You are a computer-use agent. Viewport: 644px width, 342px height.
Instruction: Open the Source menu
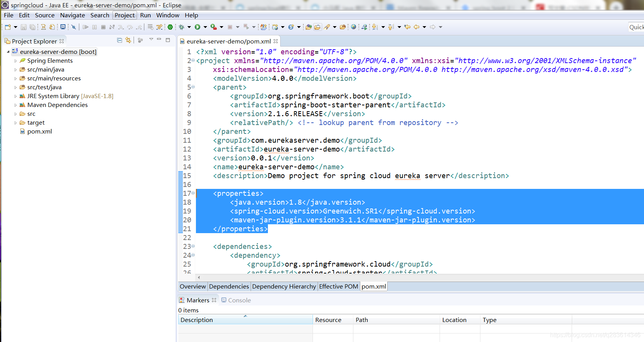[x=45, y=15]
